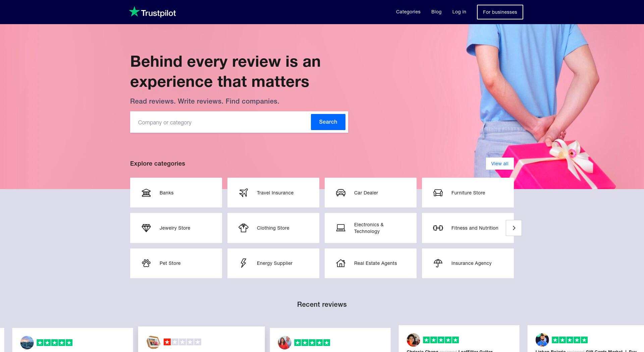View all categories
Image resolution: width=644 pixels, height=352 pixels.
pos(500,164)
